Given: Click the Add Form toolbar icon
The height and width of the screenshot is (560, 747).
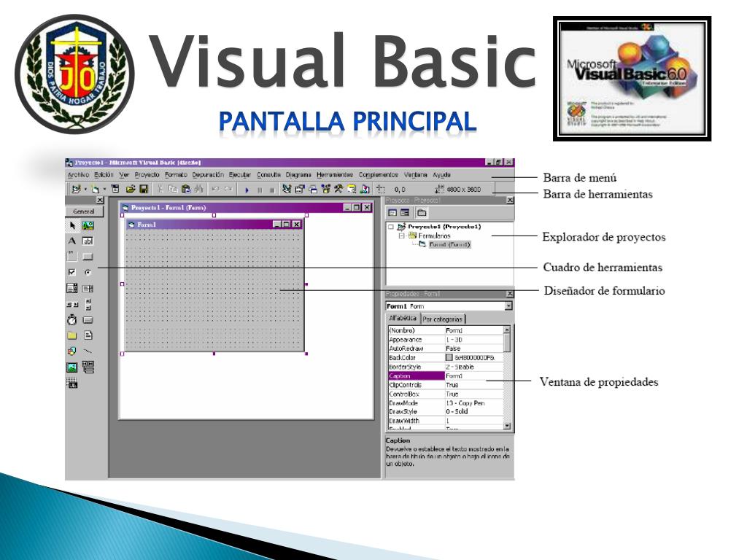Looking at the screenshot, I should pos(95,189).
